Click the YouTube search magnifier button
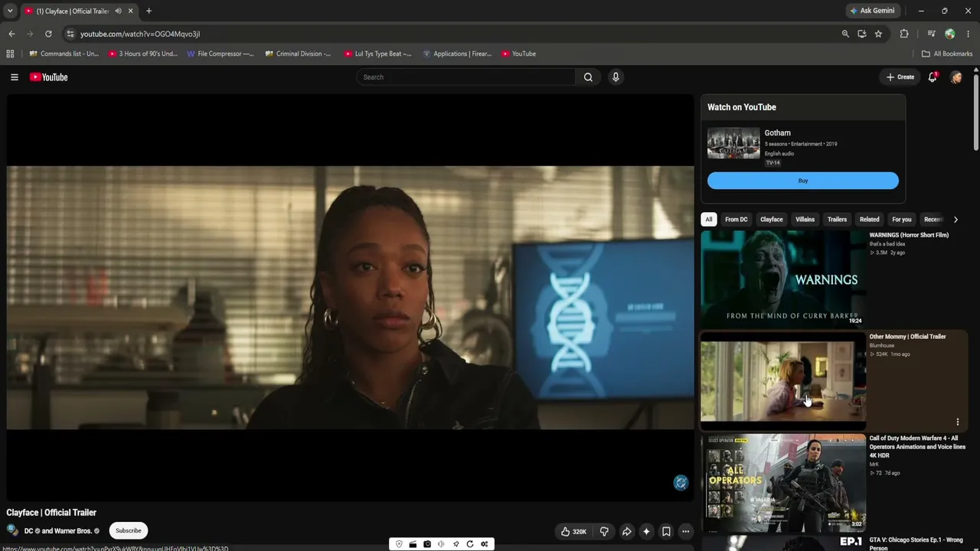 point(588,77)
